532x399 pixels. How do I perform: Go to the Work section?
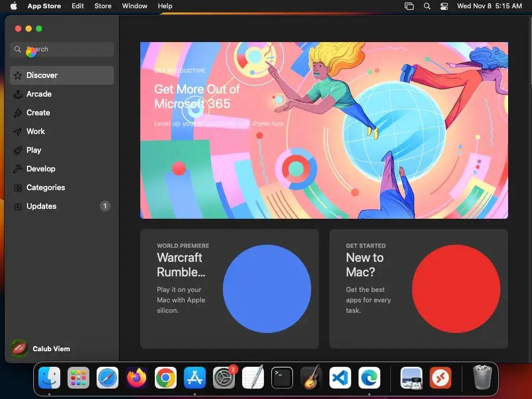click(x=62, y=131)
